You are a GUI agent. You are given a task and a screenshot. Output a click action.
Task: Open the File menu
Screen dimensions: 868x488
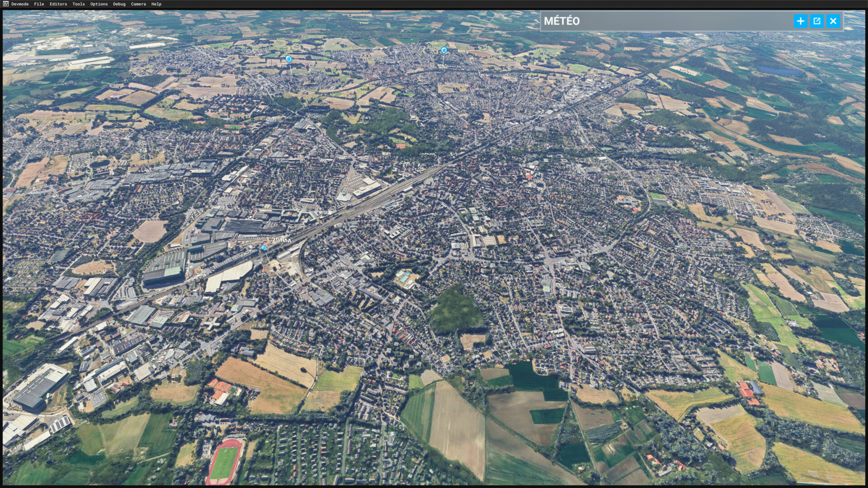point(39,4)
